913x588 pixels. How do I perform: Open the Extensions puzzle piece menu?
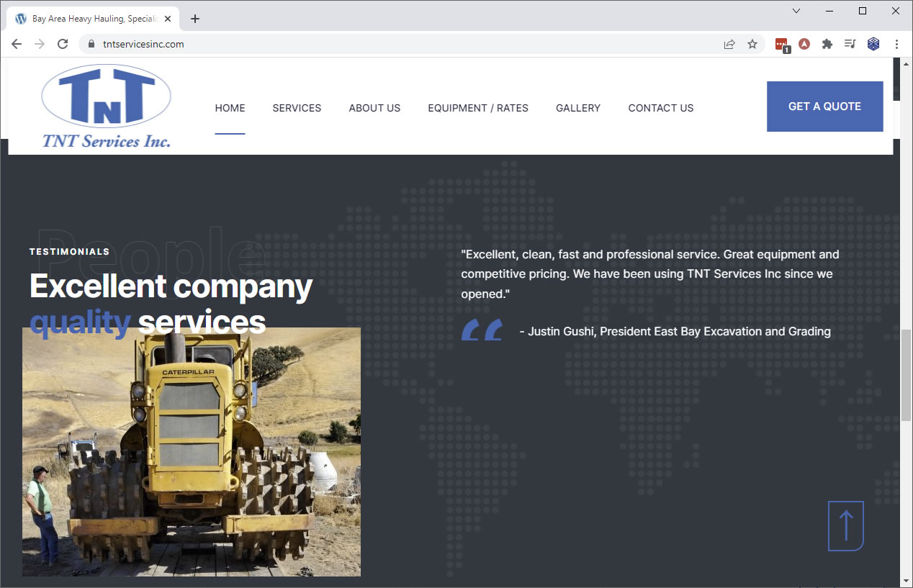827,44
